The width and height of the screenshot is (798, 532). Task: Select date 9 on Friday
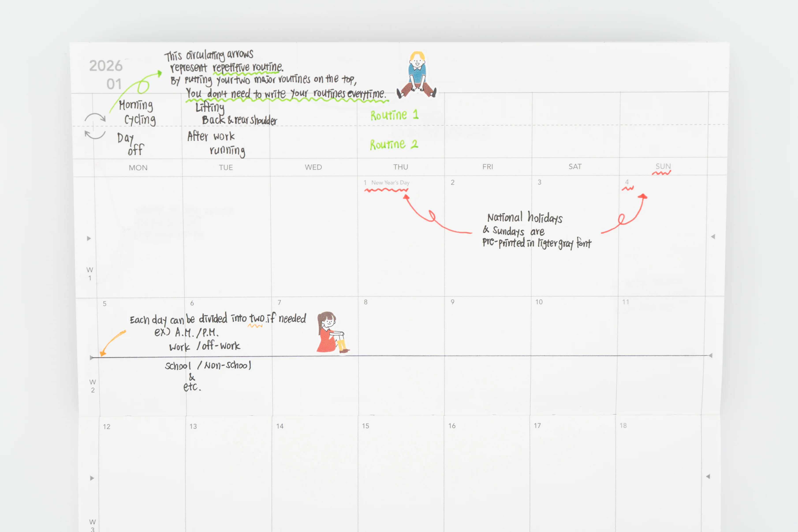(x=452, y=302)
